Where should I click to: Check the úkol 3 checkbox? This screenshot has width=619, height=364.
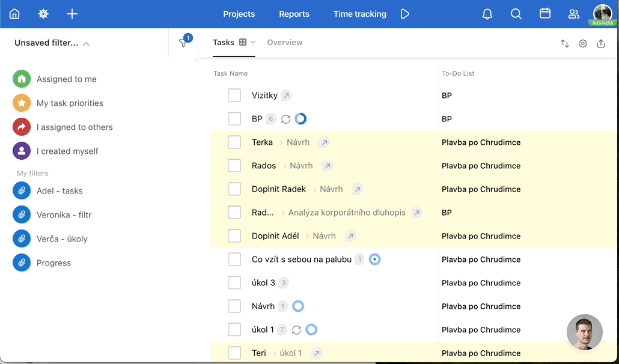click(234, 283)
